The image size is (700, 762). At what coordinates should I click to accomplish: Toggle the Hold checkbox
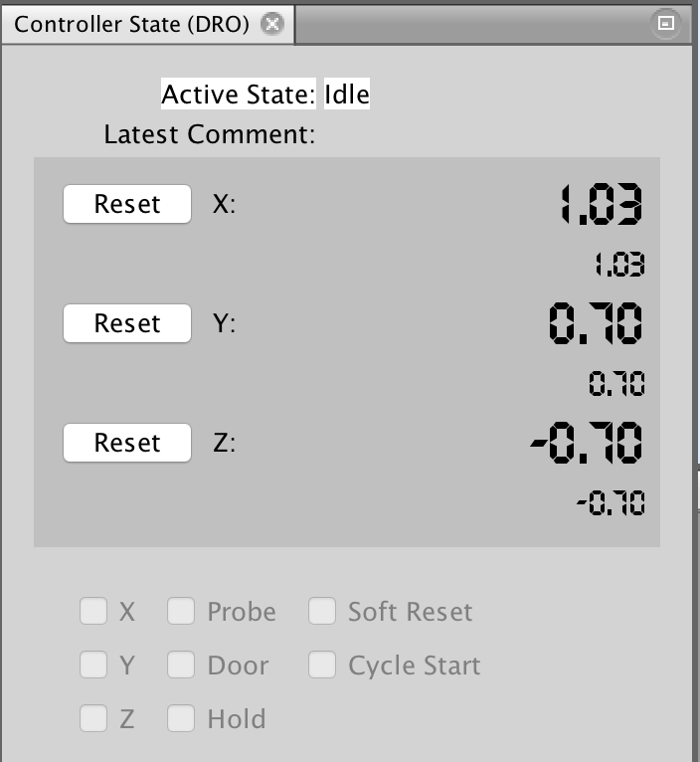pyautogui.click(x=181, y=718)
